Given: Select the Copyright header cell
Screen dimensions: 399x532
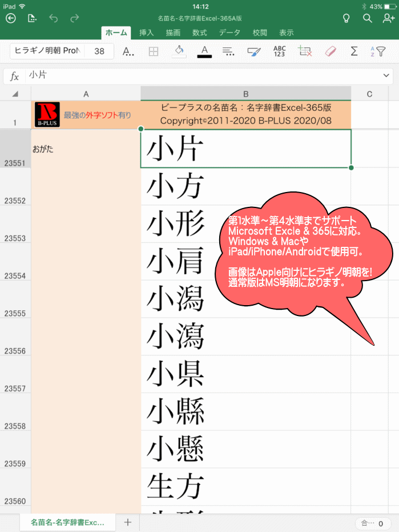Looking at the screenshot, I should 246,115.
